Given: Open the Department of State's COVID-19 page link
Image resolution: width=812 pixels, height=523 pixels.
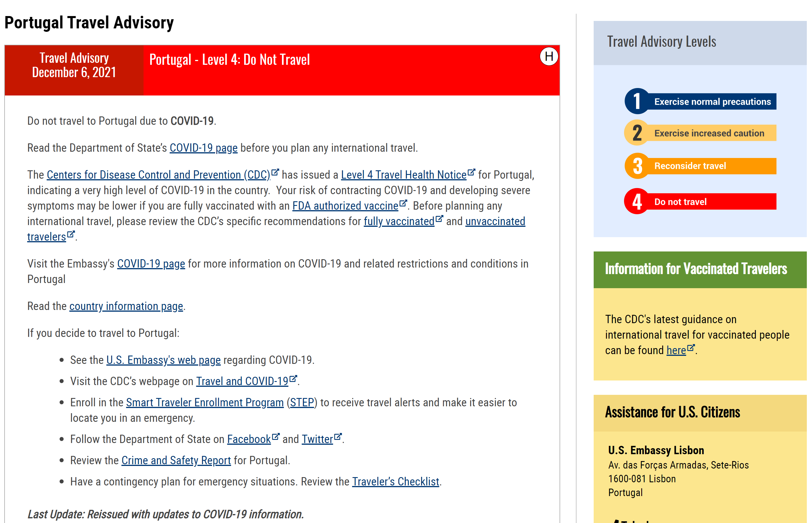Looking at the screenshot, I should [x=203, y=148].
